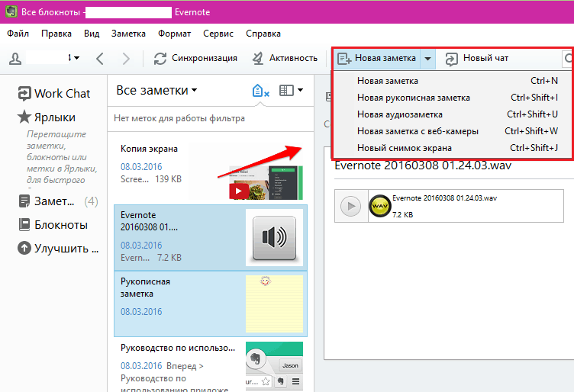Screen dimensions: 574x392
Task: Choose Новая аудиозаметка
Action: (x=453, y=114)
